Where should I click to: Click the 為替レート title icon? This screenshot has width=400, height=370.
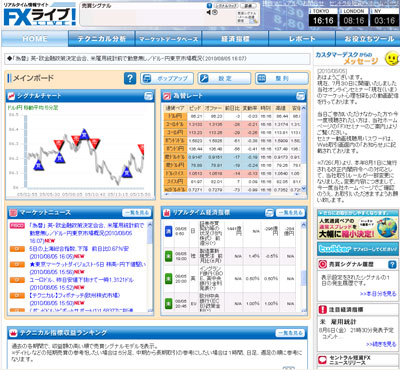point(167,96)
